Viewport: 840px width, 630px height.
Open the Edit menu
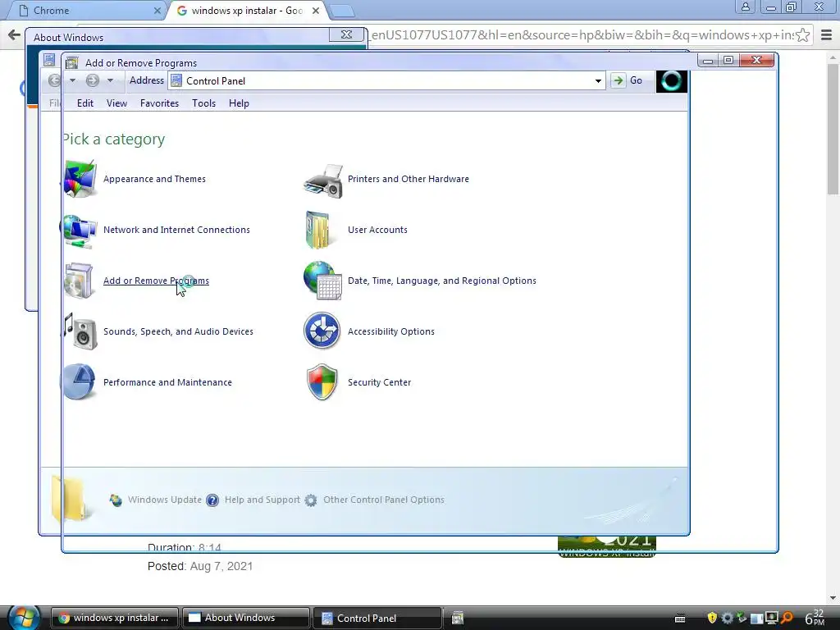(x=85, y=103)
